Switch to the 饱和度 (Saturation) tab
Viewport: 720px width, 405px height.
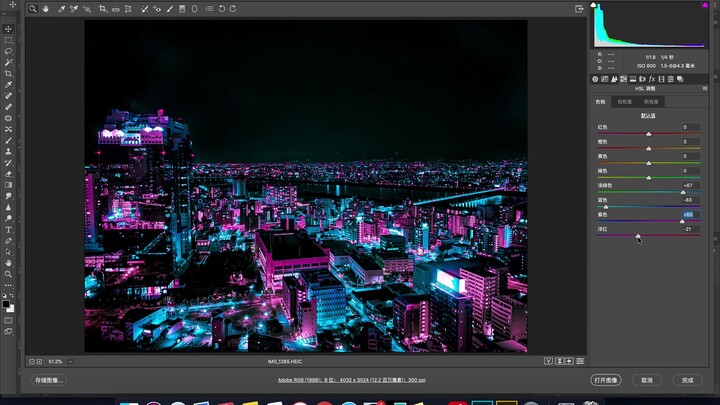624,102
